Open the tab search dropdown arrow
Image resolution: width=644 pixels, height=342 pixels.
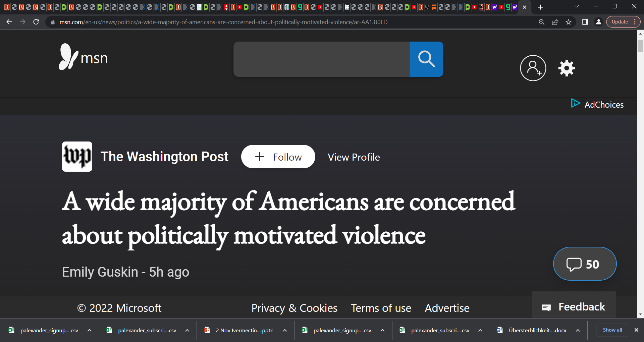point(577,6)
